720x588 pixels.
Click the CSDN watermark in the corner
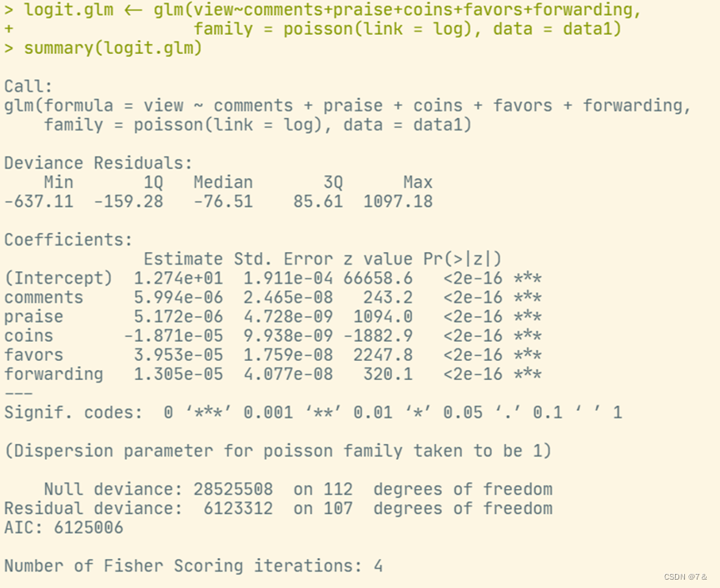[x=685, y=576]
